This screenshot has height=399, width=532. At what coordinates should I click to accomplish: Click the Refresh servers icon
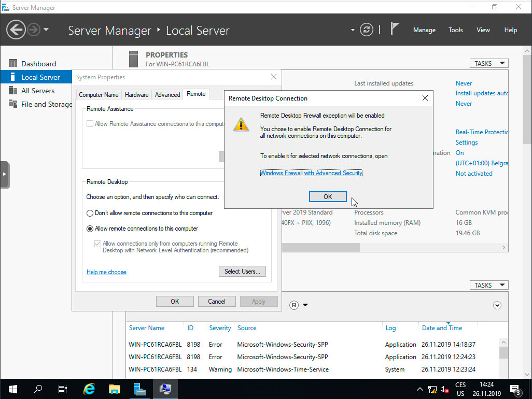(367, 30)
